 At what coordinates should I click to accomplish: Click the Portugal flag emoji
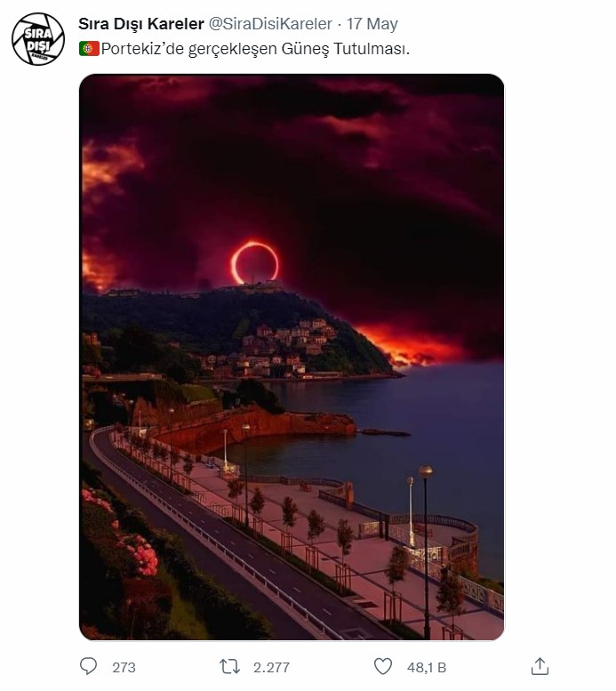pyautogui.click(x=89, y=50)
